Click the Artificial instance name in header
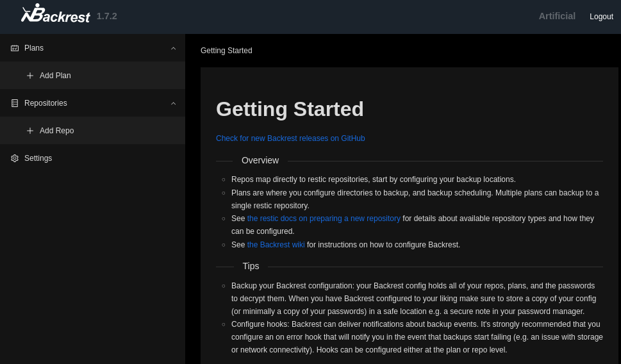Image resolution: width=621 pixels, height=364 pixels. (x=557, y=16)
